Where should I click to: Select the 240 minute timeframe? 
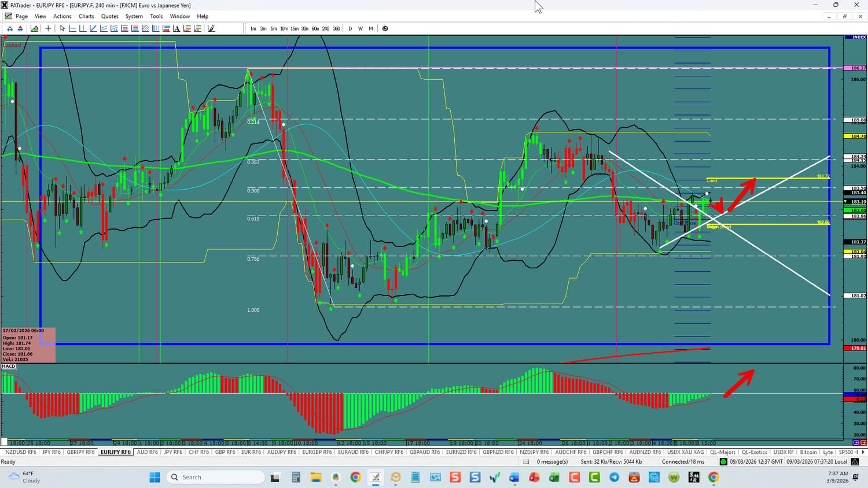click(326, 28)
